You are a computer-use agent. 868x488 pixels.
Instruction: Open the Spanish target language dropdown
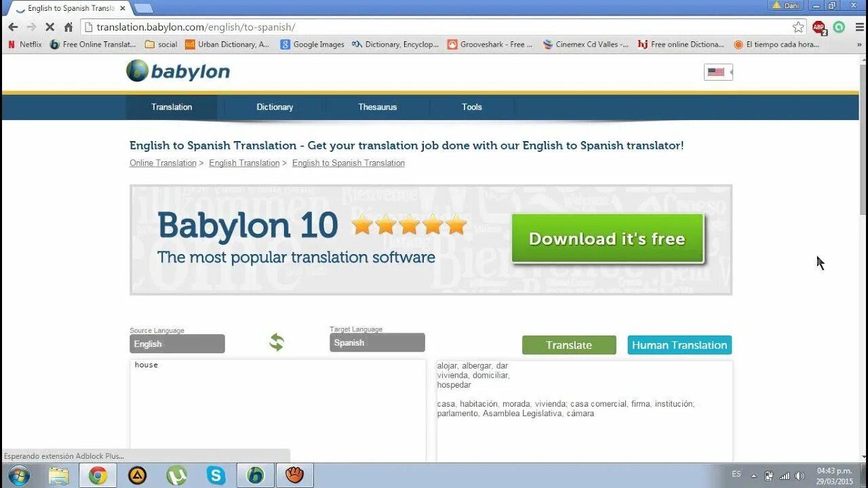coord(377,342)
